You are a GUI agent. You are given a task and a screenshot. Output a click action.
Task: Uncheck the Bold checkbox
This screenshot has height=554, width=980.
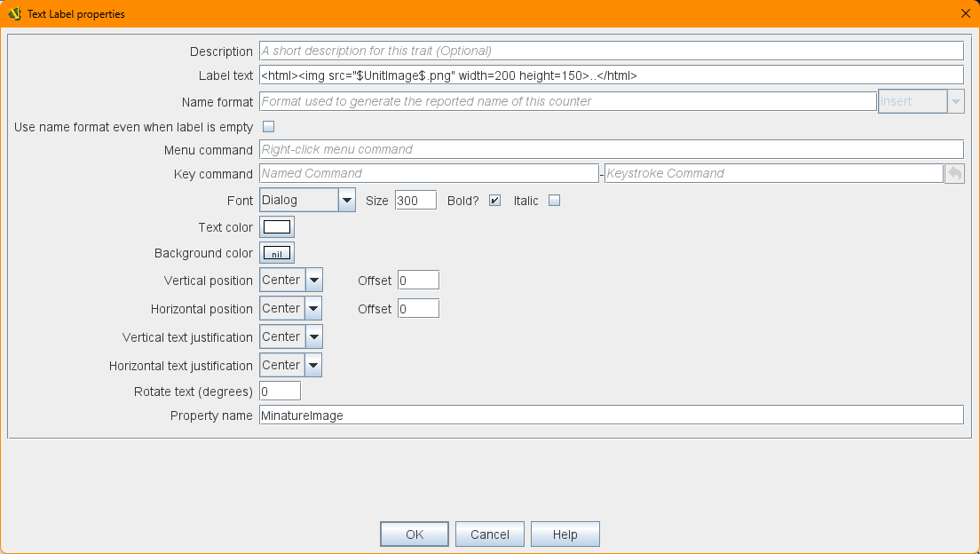click(495, 201)
